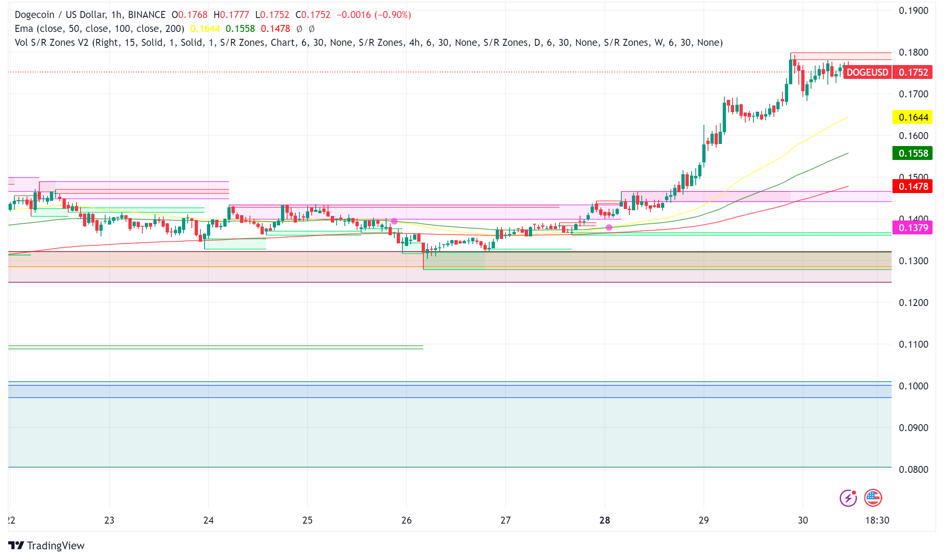
Task: Click date label 23 on time axis
Action: pos(109,520)
